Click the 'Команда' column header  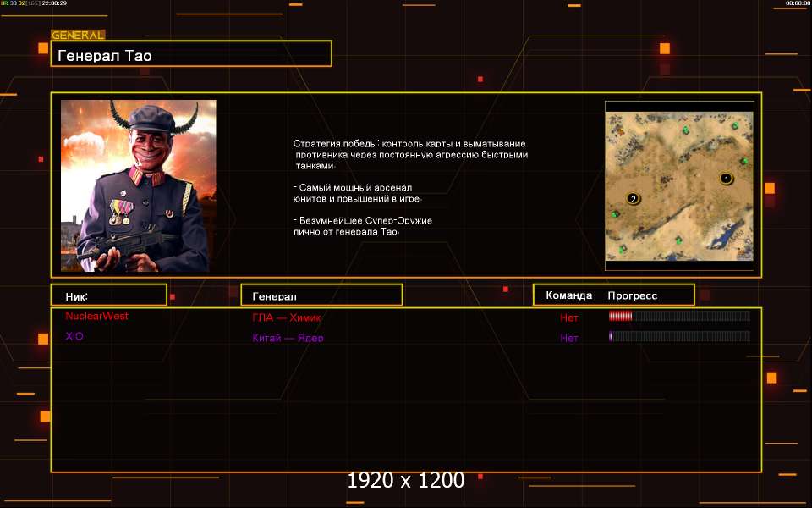point(568,295)
